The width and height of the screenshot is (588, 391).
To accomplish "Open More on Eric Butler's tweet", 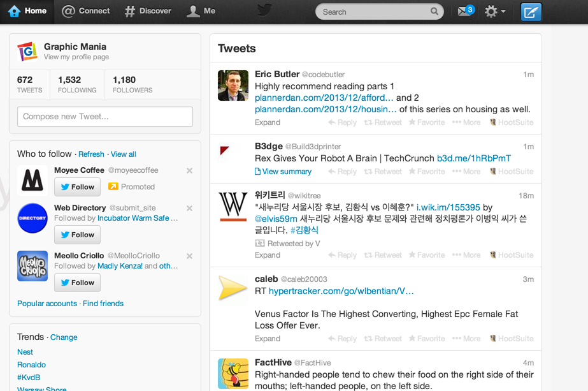I will point(466,122).
